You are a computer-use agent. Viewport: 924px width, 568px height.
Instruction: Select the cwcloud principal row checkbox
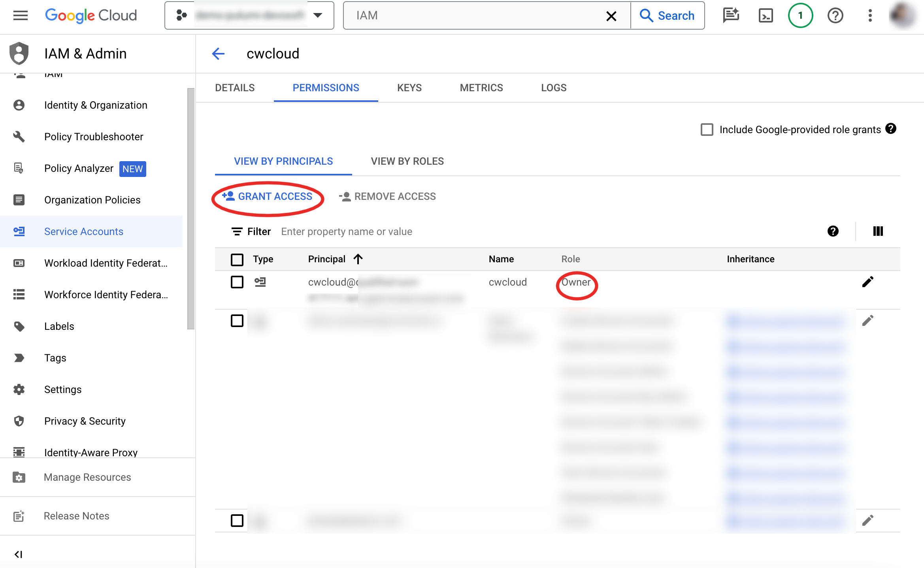tap(237, 282)
